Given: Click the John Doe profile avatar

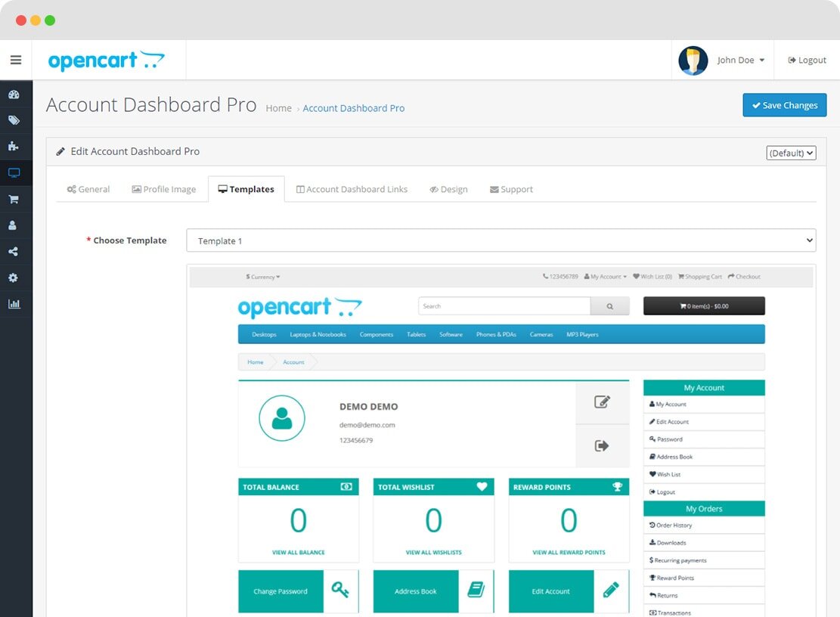Looking at the screenshot, I should (693, 60).
